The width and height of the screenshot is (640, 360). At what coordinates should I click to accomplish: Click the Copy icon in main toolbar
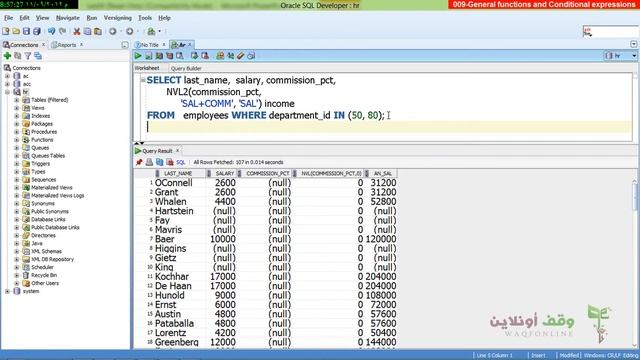(x=87, y=31)
